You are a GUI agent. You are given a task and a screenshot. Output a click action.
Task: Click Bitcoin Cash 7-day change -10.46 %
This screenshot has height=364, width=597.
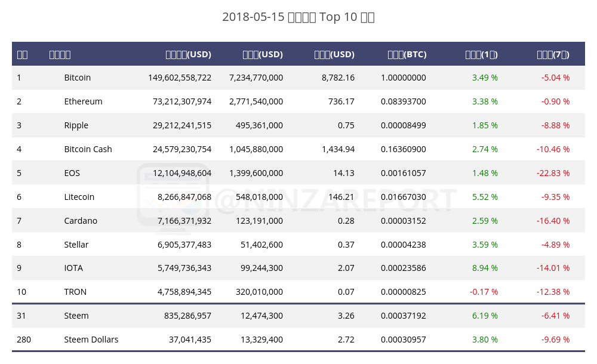click(553, 149)
